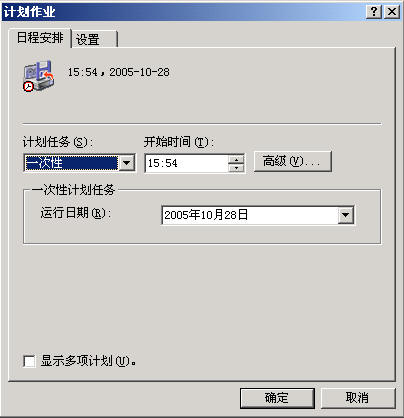
Task: Click the 计划作业 title bar
Action: (183, 12)
